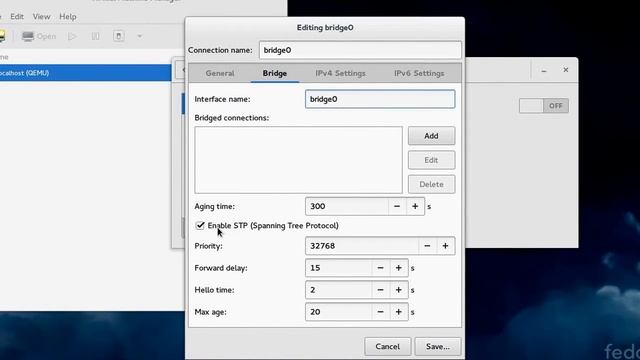
Task: Decrease the Max age value
Action: (x=380, y=312)
